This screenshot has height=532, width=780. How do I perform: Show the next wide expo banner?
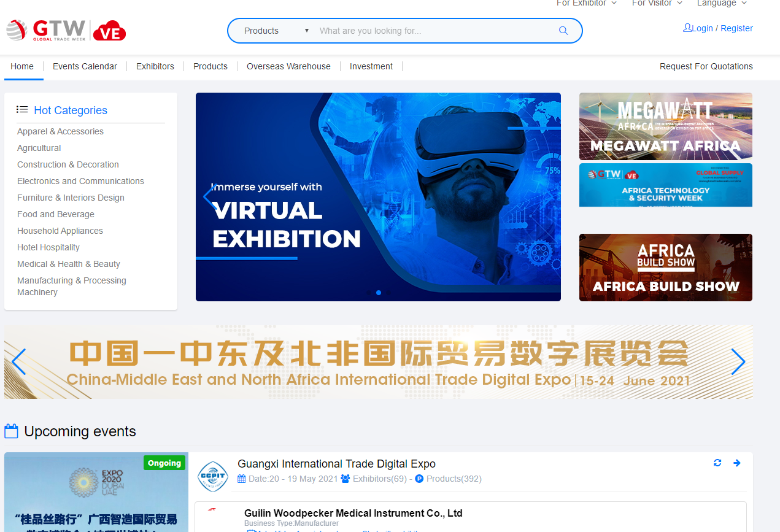coord(738,362)
